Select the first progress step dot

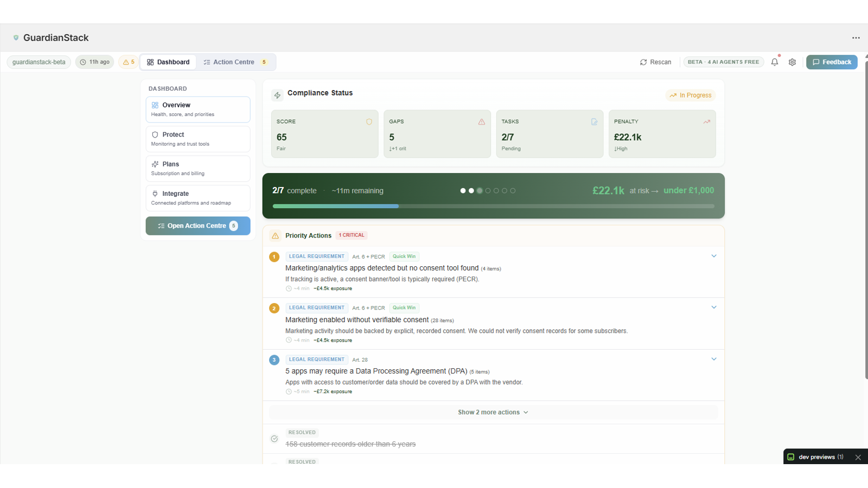[463, 191]
